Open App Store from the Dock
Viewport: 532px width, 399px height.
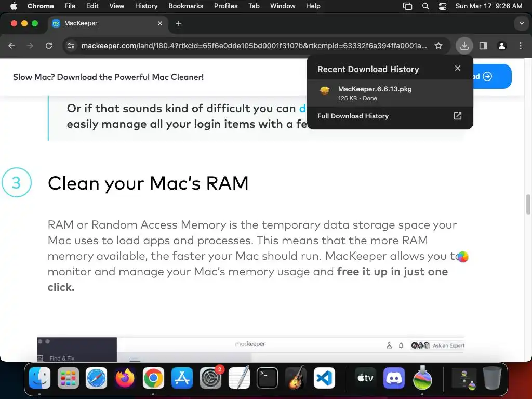(182, 378)
